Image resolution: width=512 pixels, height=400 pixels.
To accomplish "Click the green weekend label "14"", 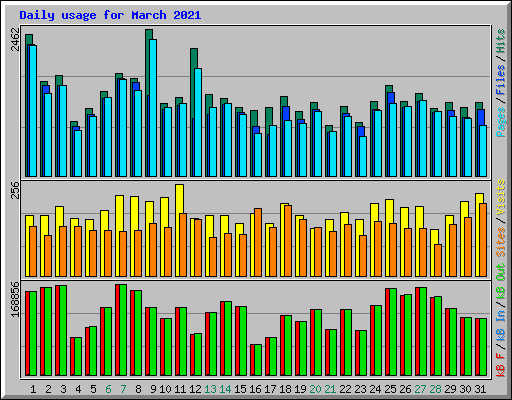I will coord(225,389).
